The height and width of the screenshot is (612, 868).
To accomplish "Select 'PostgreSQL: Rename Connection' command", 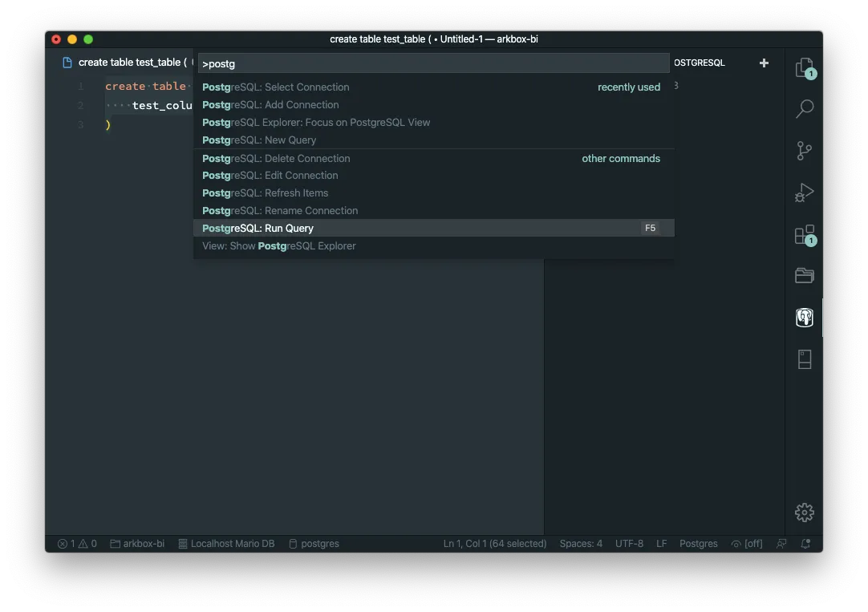I will 433,211.
